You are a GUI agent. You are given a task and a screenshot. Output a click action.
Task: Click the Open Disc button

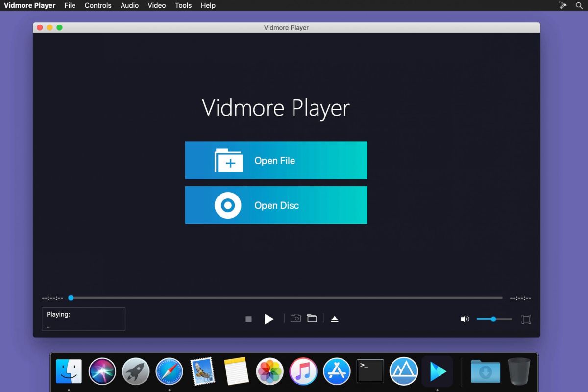click(x=276, y=205)
